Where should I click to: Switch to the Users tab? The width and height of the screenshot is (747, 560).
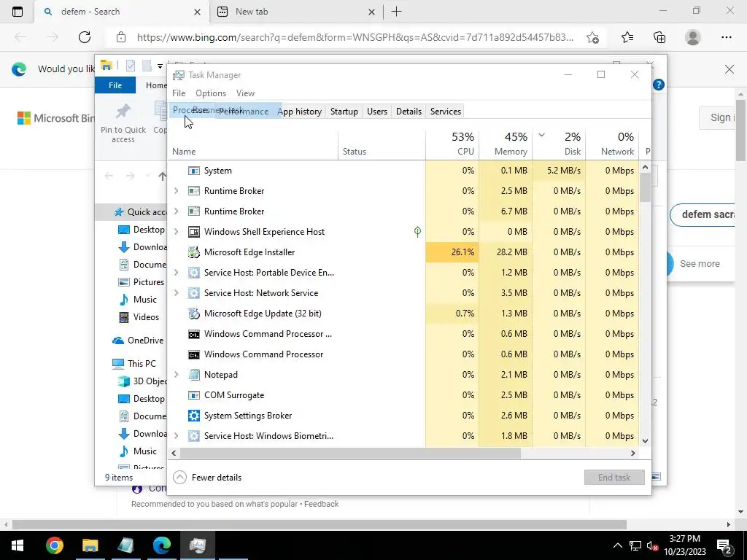coord(377,112)
